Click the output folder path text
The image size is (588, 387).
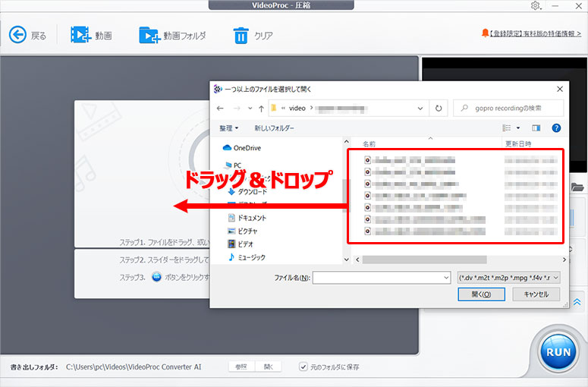point(134,367)
